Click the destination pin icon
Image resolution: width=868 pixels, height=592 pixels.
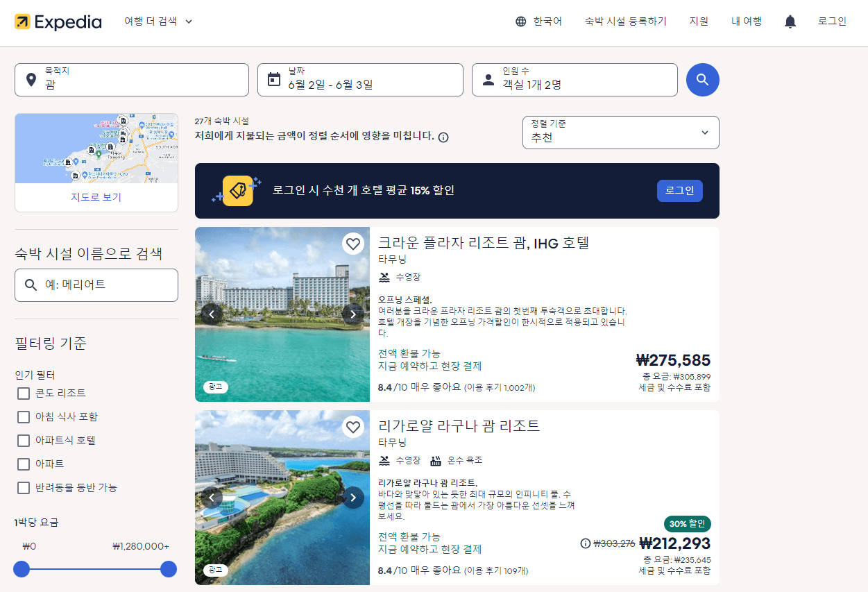click(31, 79)
